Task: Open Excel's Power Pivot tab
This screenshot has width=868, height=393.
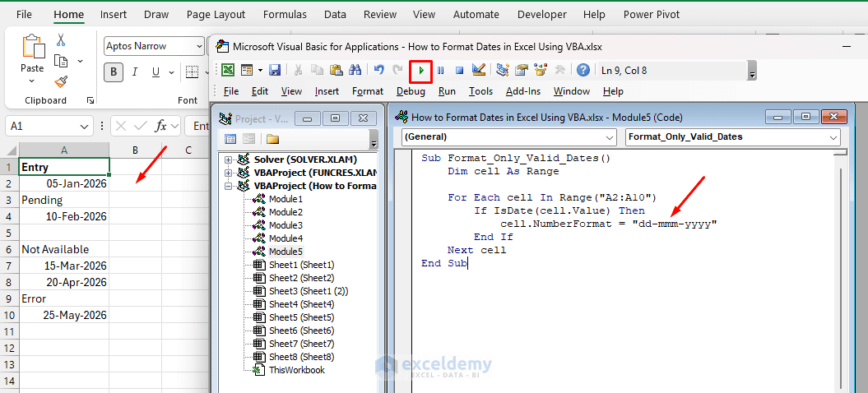Action: [x=652, y=15]
